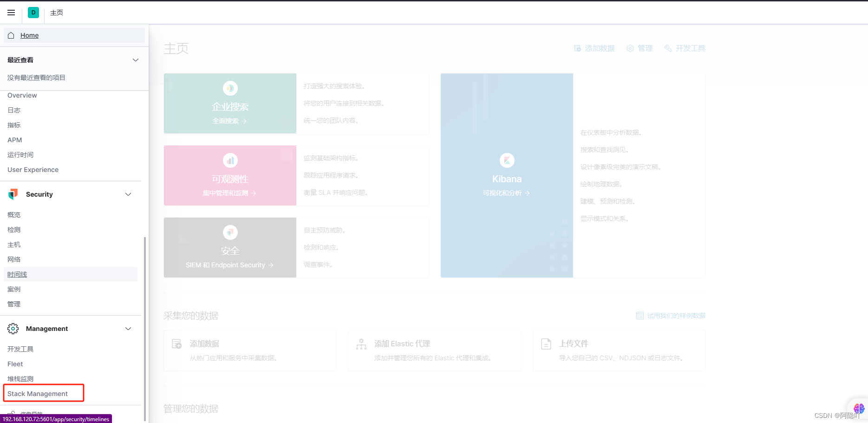Open User Experience in the sidebar
868x423 pixels.
(33, 170)
